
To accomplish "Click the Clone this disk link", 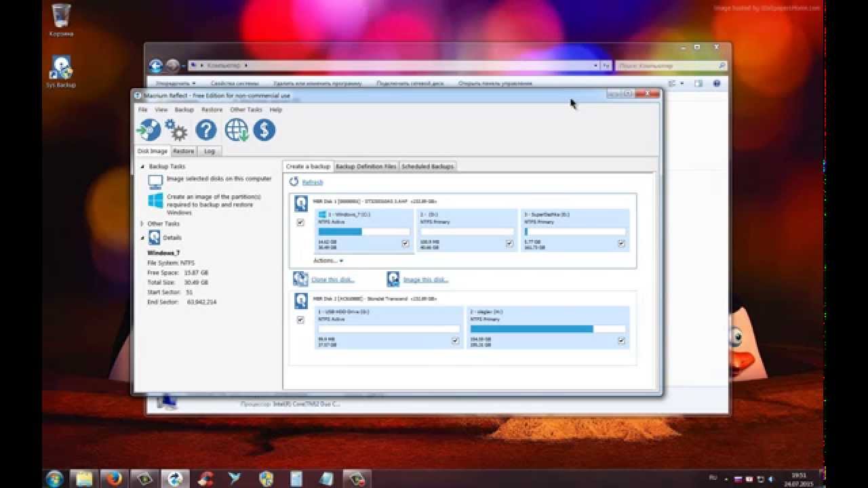I will click(333, 280).
